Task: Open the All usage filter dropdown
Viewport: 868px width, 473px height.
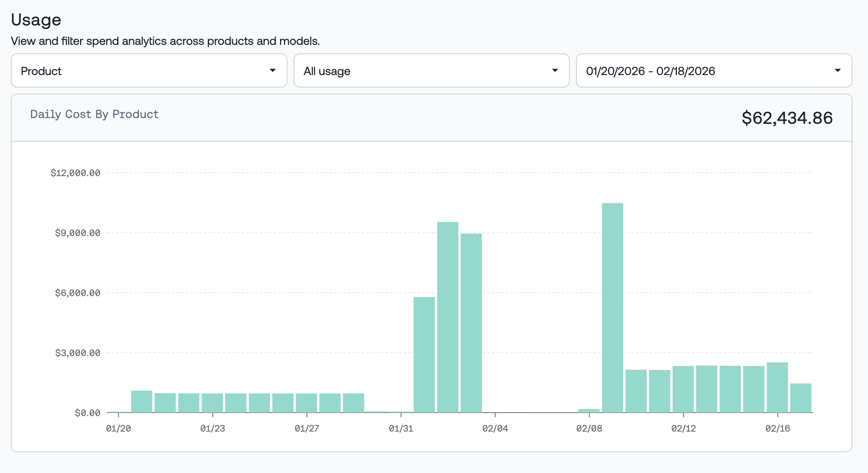Action: click(431, 70)
